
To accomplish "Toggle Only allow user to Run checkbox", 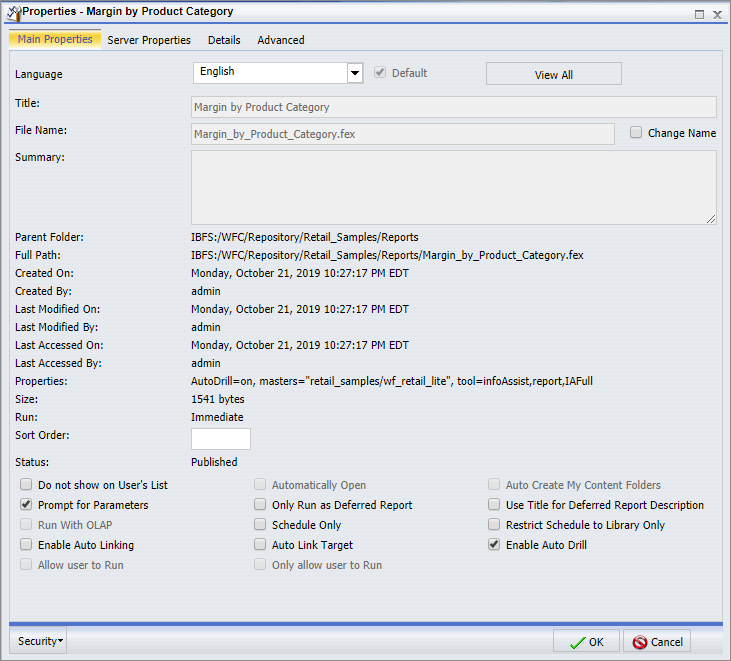I will 260,565.
